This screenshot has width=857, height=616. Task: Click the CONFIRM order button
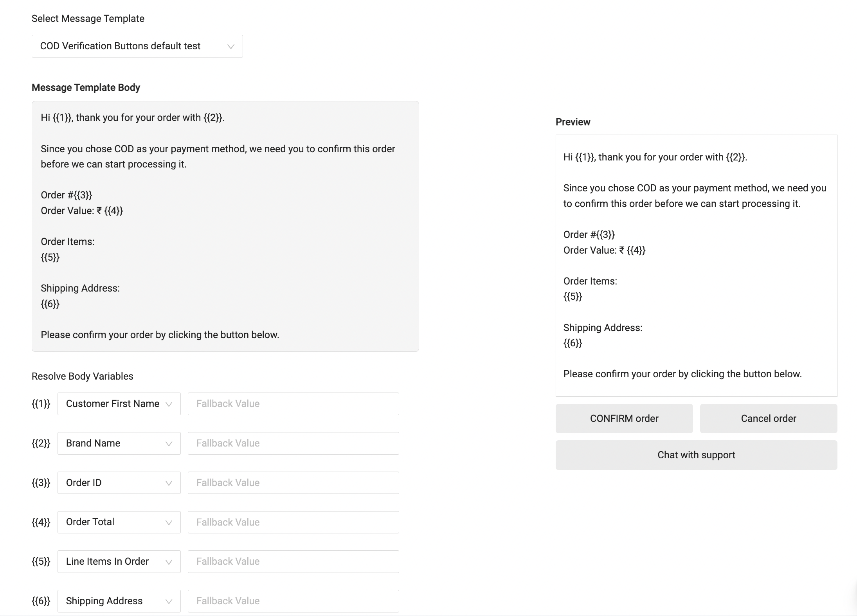pyautogui.click(x=624, y=418)
